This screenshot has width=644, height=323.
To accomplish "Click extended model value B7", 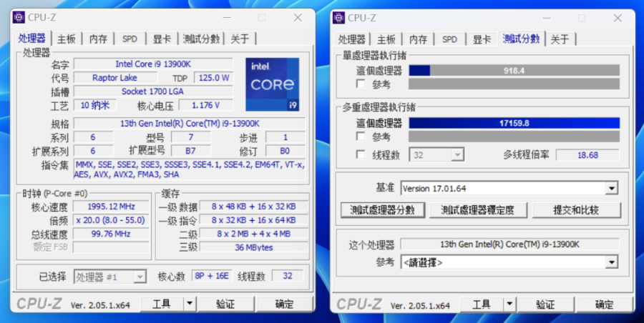I will click(x=190, y=151).
